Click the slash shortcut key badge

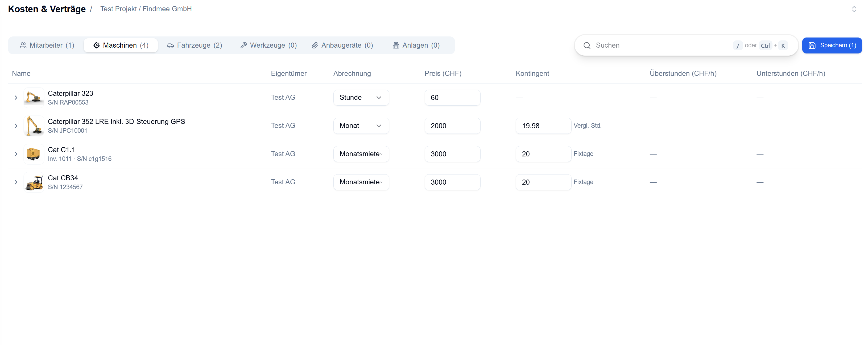(738, 45)
